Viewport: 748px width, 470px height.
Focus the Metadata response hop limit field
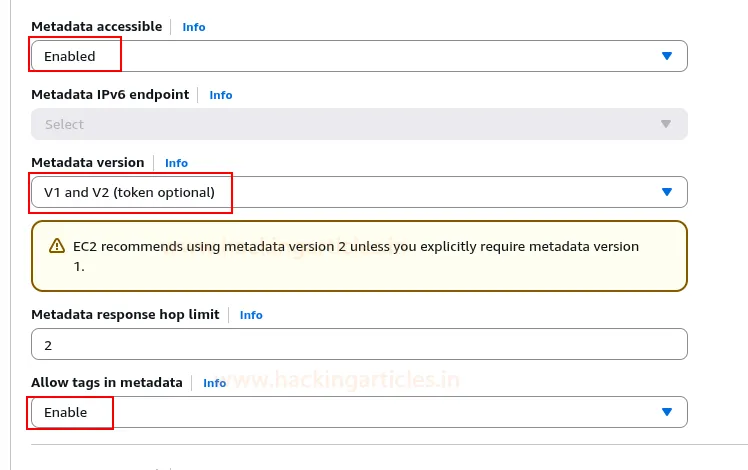[359, 344]
